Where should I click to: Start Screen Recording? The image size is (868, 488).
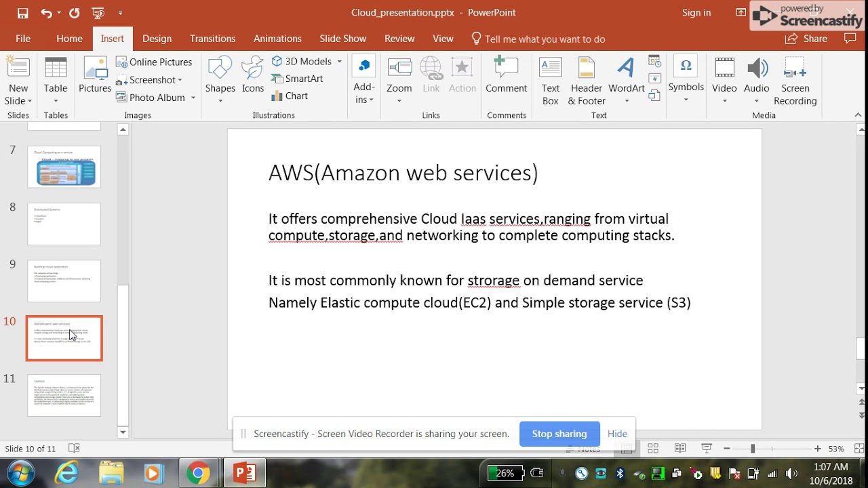[795, 81]
